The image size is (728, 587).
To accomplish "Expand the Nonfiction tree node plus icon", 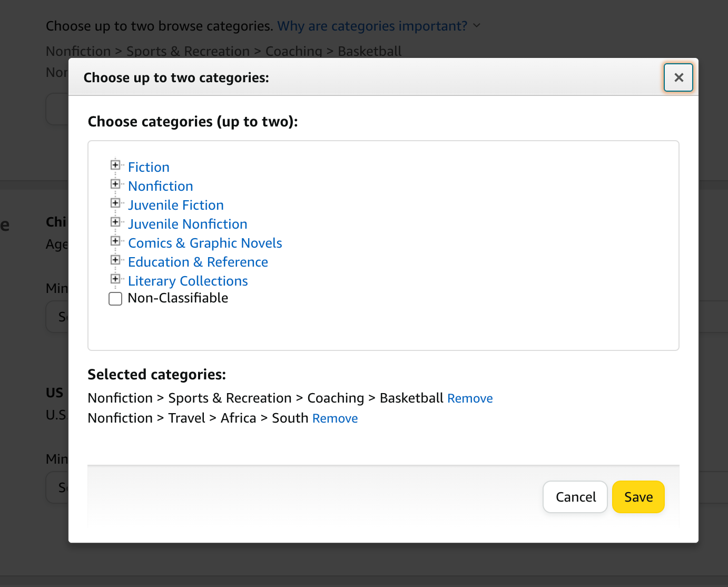I will pyautogui.click(x=115, y=184).
